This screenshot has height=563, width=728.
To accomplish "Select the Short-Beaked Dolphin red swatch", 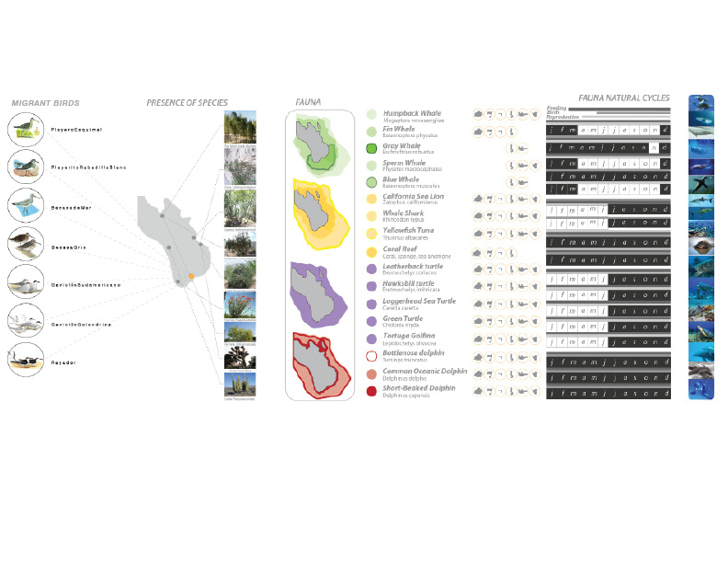I will click(371, 390).
